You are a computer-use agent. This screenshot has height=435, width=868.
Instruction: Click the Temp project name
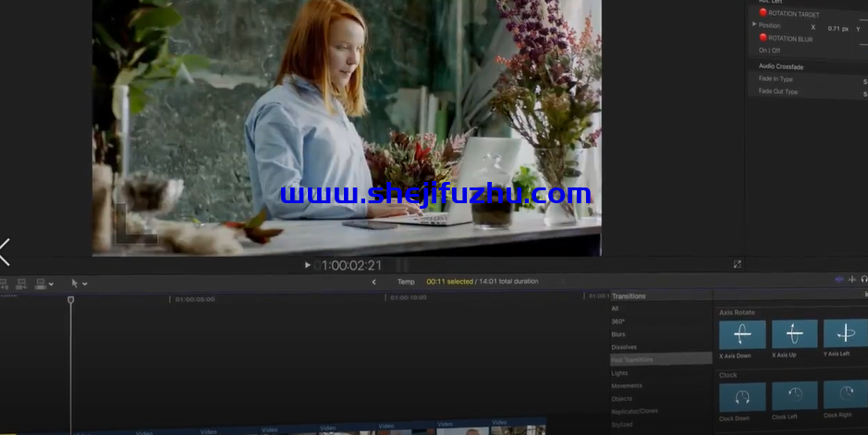(406, 282)
